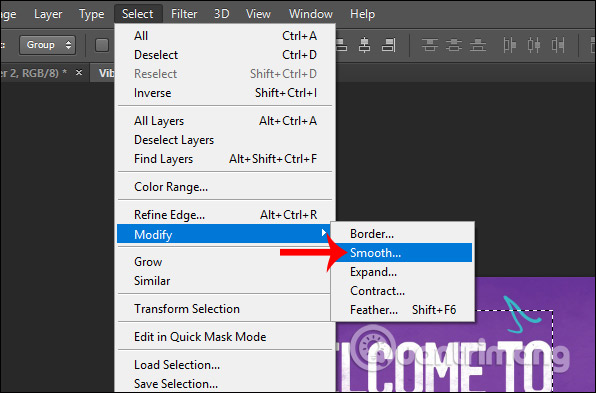Choose Border in Modify submenu
This screenshot has width=596, height=393.
tap(403, 234)
